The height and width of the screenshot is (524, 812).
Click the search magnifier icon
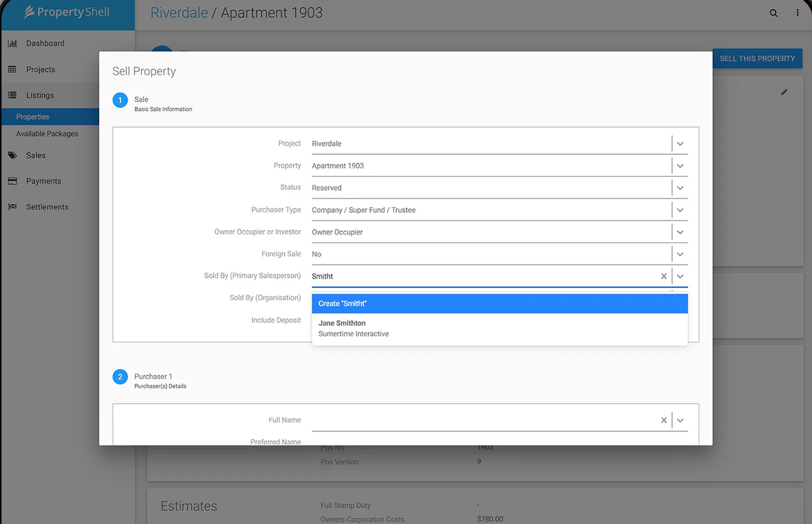pyautogui.click(x=773, y=13)
